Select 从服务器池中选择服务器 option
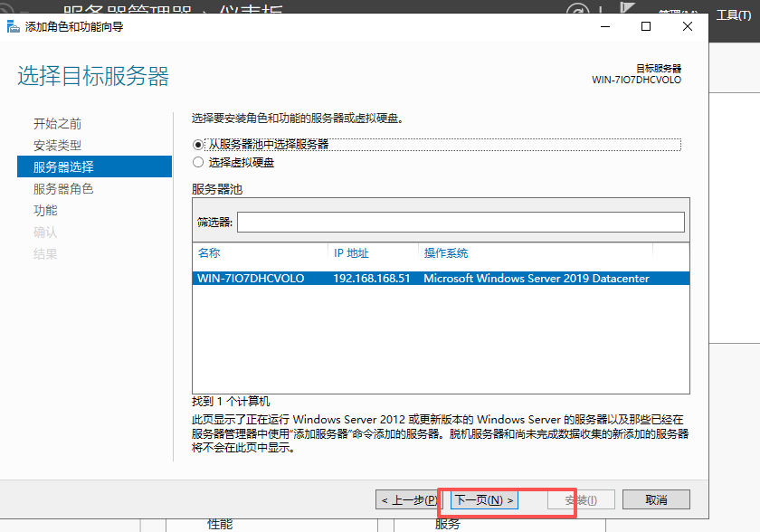Image resolution: width=760 pixels, height=532 pixels. click(x=197, y=144)
